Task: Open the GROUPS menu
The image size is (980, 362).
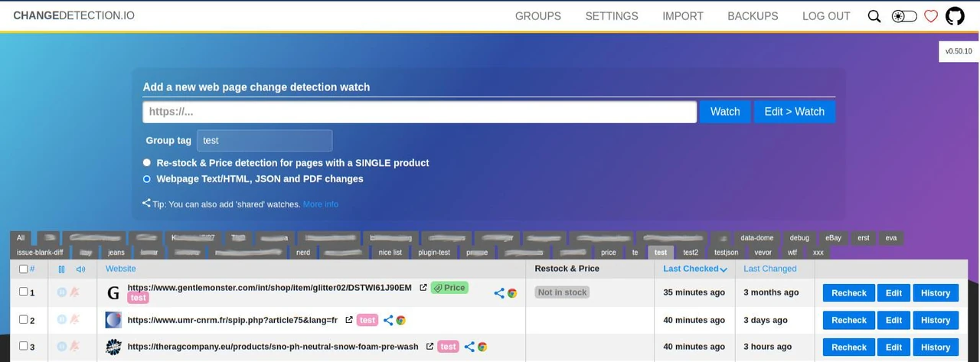Action: pyautogui.click(x=537, y=16)
